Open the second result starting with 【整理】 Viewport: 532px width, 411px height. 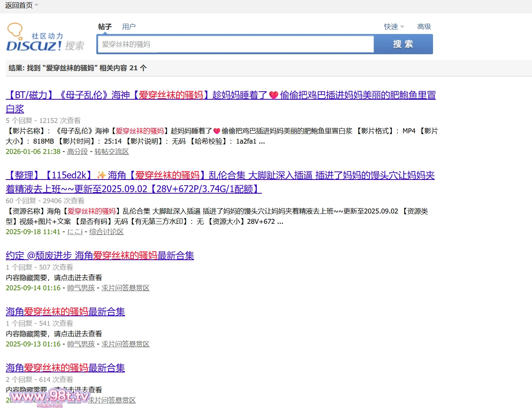(x=220, y=175)
